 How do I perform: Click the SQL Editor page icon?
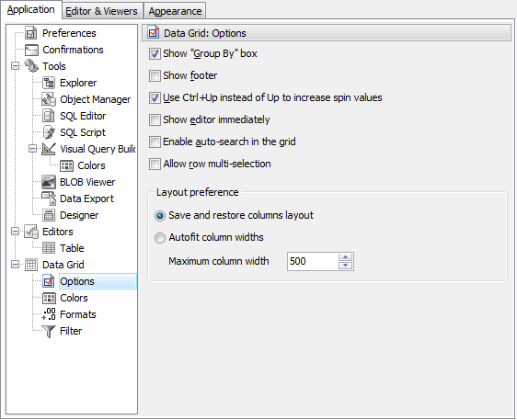click(x=49, y=116)
